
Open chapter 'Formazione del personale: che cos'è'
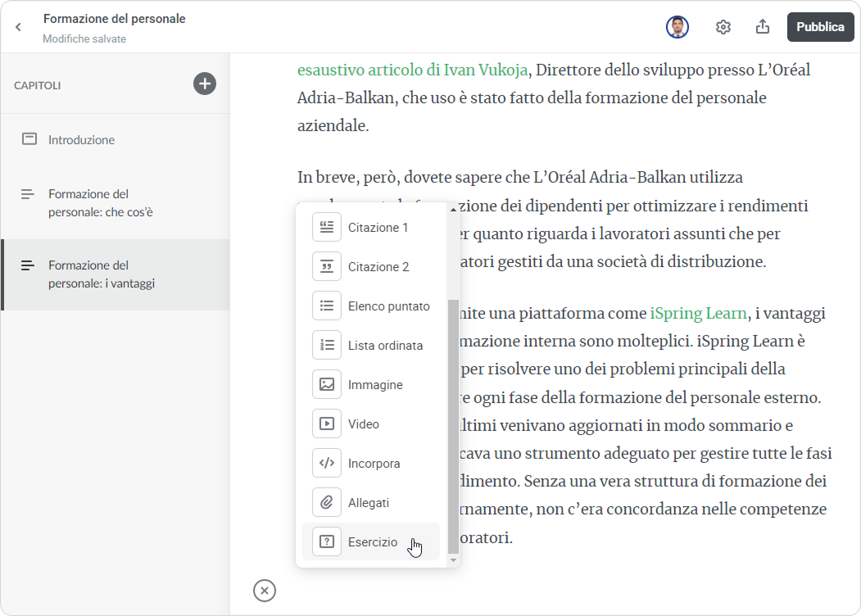(x=100, y=203)
